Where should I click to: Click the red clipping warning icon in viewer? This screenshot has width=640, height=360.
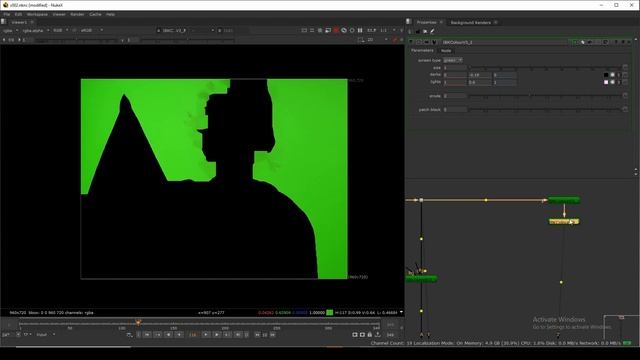pyautogui.click(x=336, y=30)
